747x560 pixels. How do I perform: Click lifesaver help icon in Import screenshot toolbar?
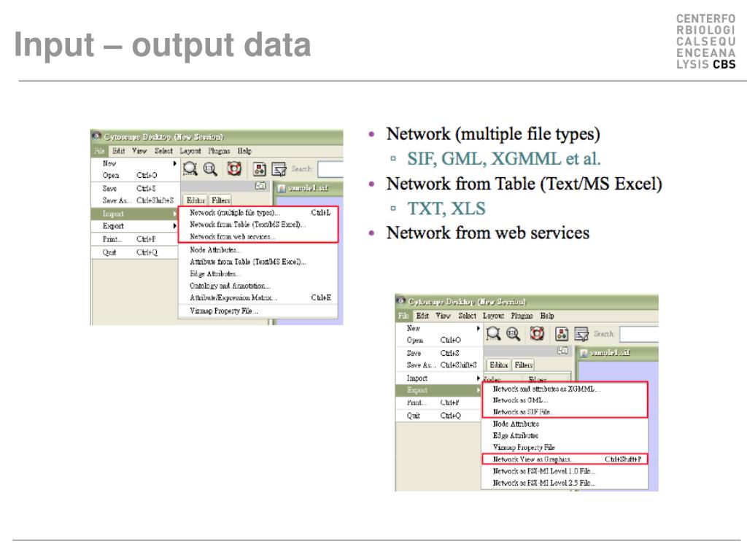(234, 168)
